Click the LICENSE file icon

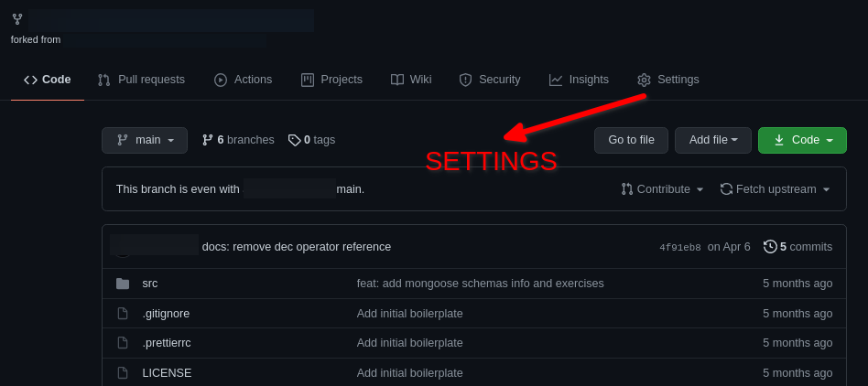123,373
